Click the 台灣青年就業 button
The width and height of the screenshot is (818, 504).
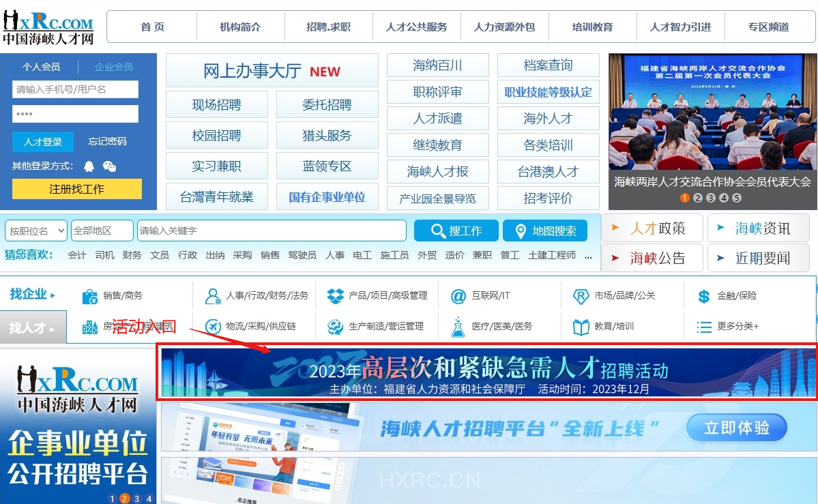[216, 197]
